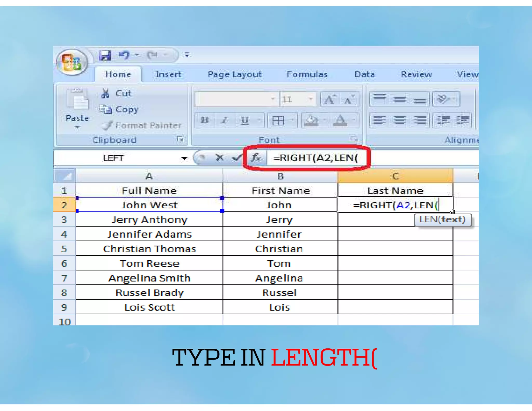Viewport: 532px width, 411px height.
Task: Expand the Name Box dropdown showing LEFT
Action: click(184, 158)
